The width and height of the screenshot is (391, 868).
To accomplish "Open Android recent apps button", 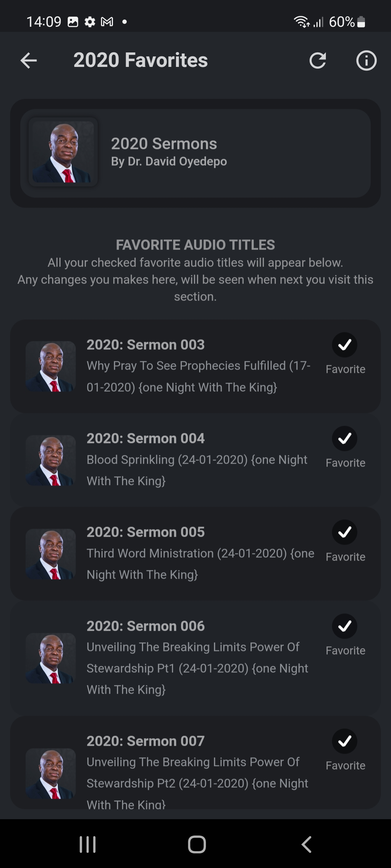I will coord(88,844).
